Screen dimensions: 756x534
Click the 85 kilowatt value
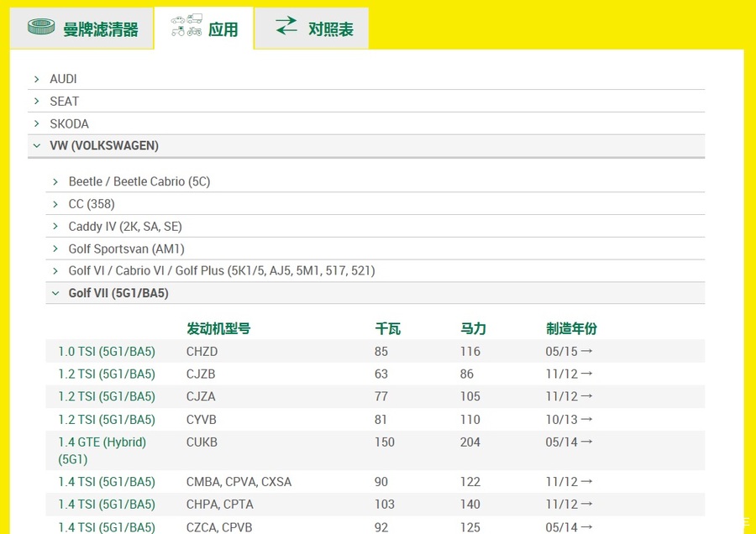(x=381, y=351)
